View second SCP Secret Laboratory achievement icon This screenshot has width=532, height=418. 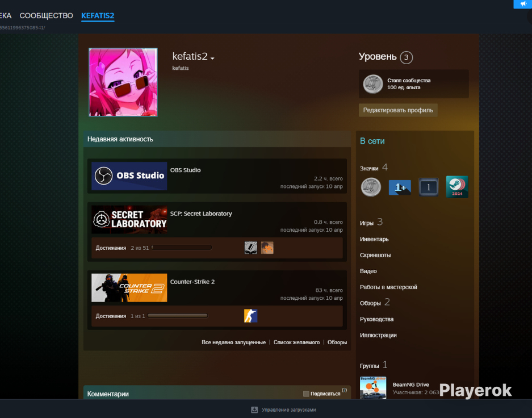point(267,248)
